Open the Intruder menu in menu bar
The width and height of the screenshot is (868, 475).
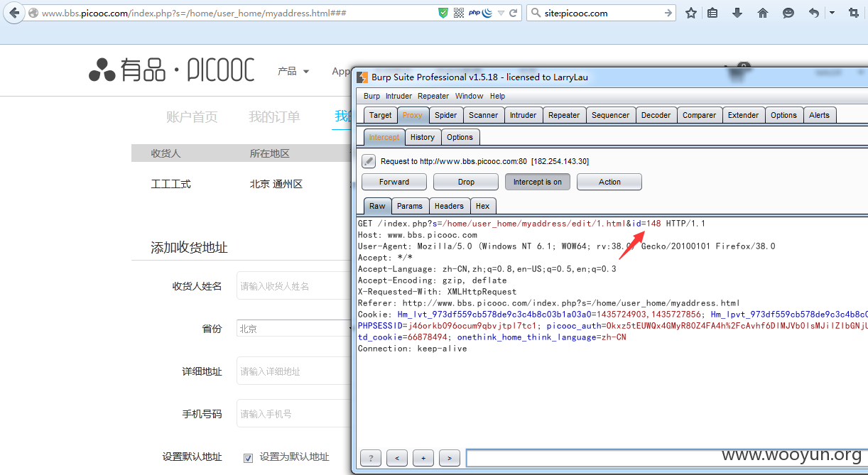pos(398,96)
